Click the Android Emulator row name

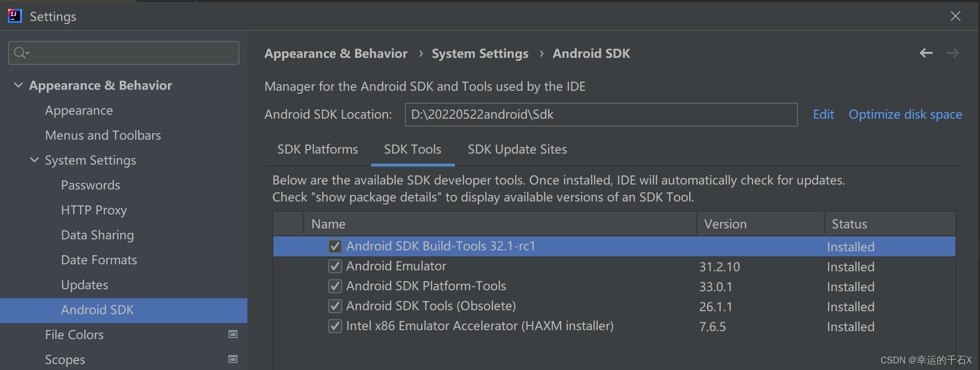tap(396, 266)
